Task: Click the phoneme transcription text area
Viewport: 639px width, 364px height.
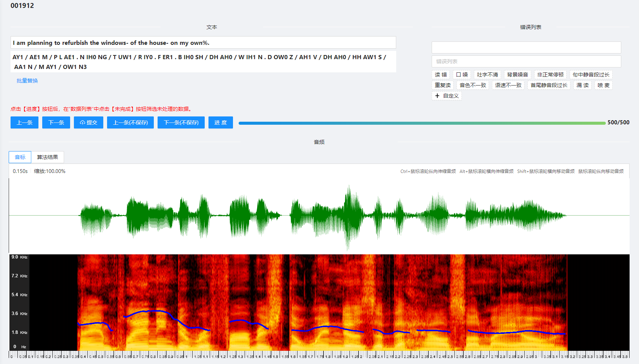Action: click(x=203, y=62)
